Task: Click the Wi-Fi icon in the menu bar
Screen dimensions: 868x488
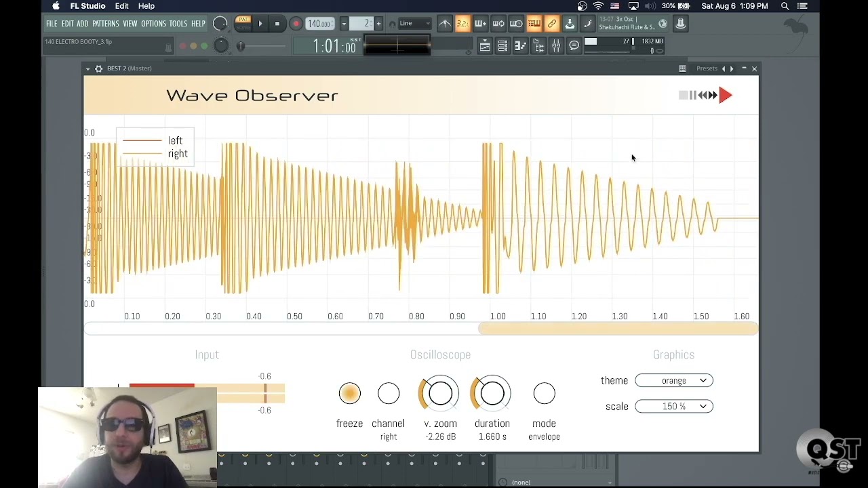Action: (598, 6)
